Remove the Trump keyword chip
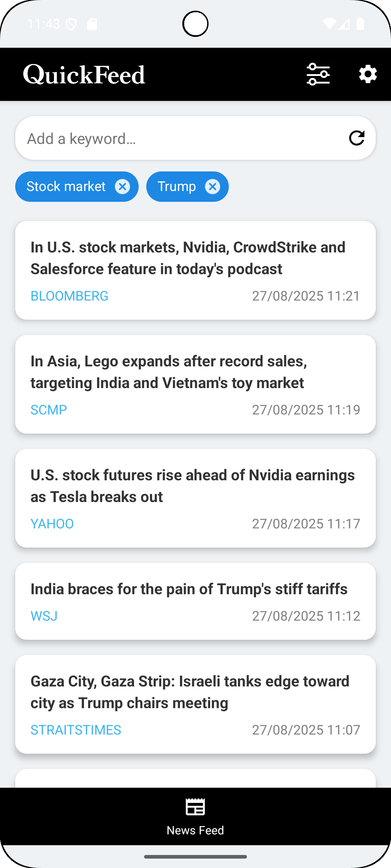This screenshot has width=391, height=868. (213, 187)
